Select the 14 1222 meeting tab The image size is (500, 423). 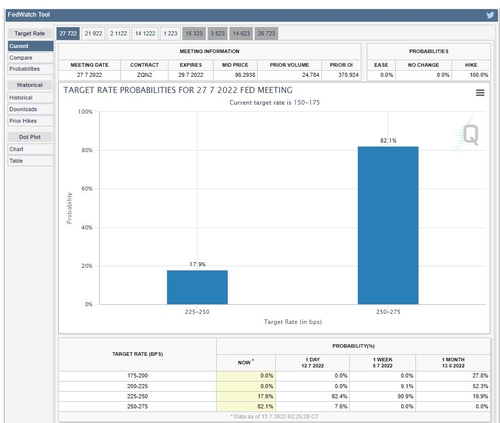point(145,33)
